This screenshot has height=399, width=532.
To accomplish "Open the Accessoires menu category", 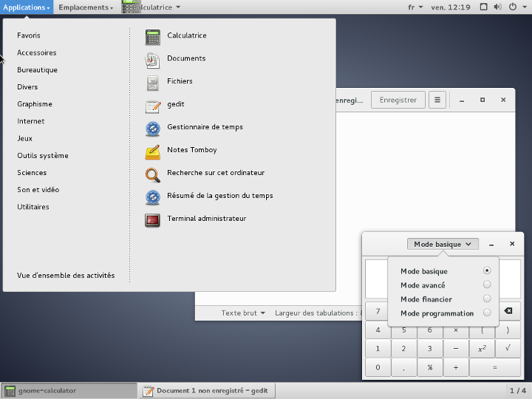I will point(37,53).
